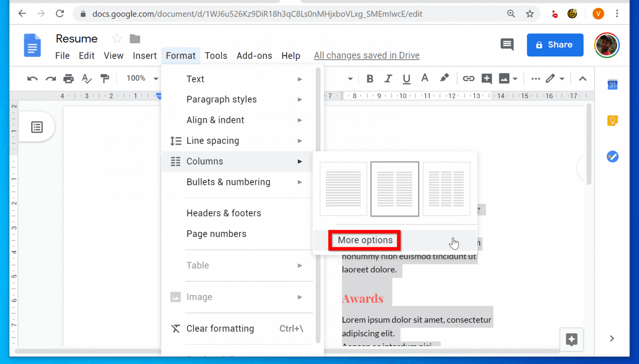Click the Awards heading
The height and width of the screenshot is (364, 639).
coord(363,298)
